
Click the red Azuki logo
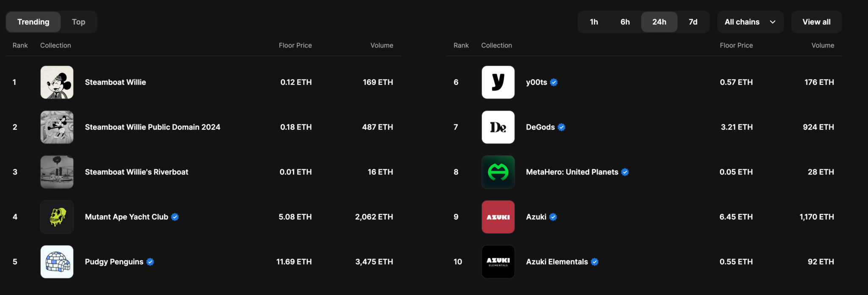point(498,217)
